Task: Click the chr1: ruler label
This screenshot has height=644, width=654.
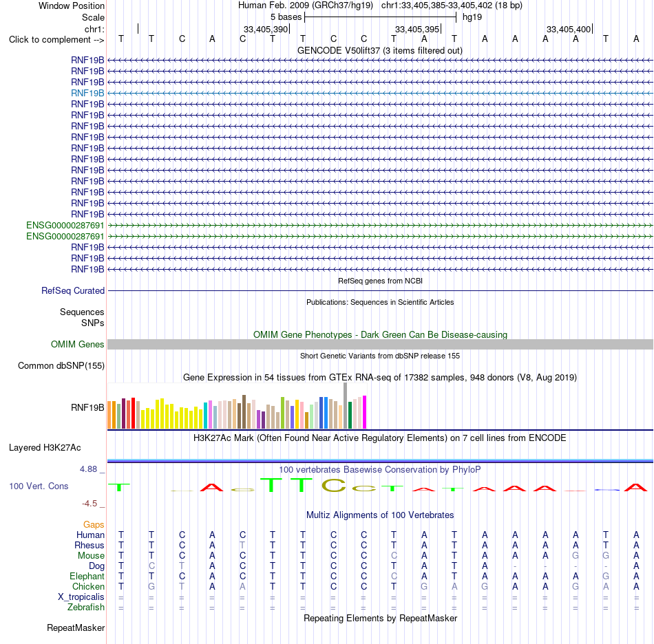Action: coord(94,29)
